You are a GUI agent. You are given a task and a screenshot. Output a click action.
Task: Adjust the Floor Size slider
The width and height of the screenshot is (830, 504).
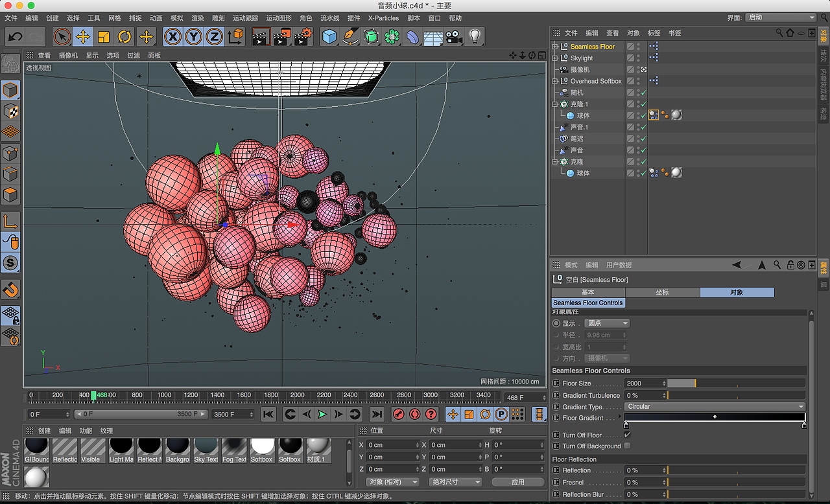pos(736,384)
